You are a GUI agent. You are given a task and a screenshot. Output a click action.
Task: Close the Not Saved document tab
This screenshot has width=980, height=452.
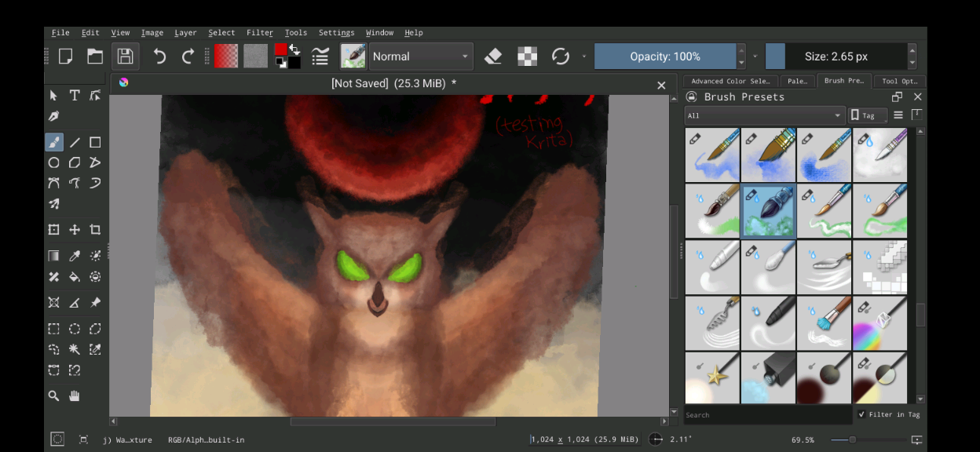[x=661, y=85]
